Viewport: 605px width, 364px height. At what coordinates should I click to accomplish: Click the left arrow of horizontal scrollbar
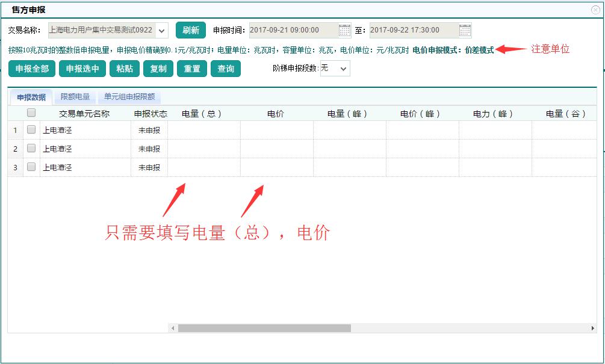173,329
